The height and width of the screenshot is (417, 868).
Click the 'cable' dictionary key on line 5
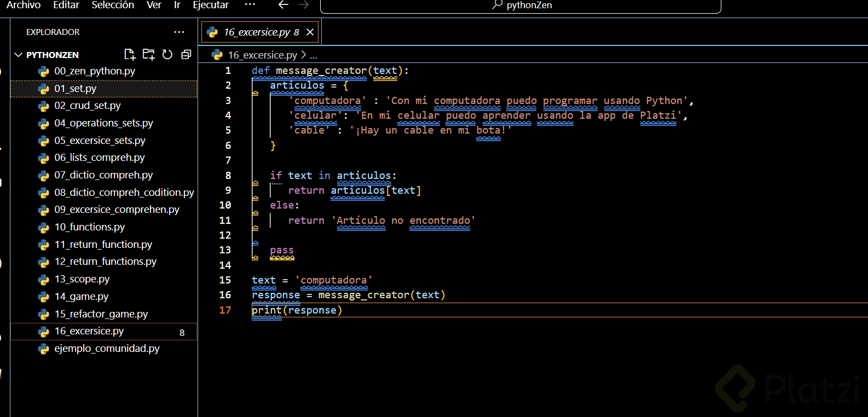tap(309, 130)
